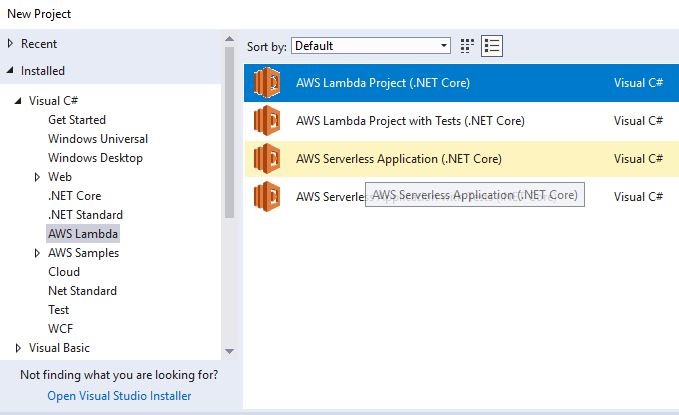Image resolution: width=679 pixels, height=415 pixels.
Task: Select AWS Samples category label
Action: [83, 253]
